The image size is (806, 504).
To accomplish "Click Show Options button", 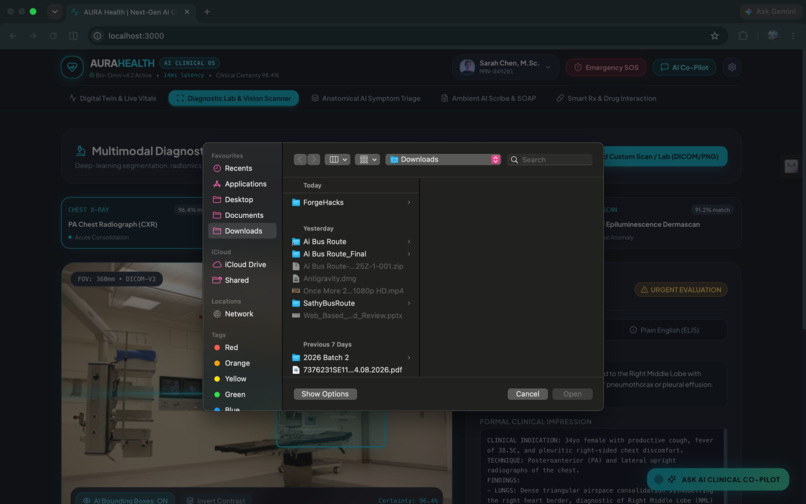I will [325, 394].
